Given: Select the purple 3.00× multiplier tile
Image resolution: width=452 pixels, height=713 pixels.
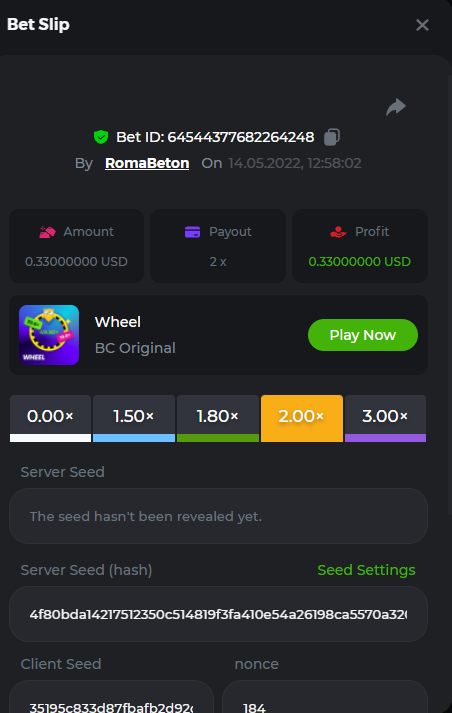Looking at the screenshot, I should click(x=386, y=418).
